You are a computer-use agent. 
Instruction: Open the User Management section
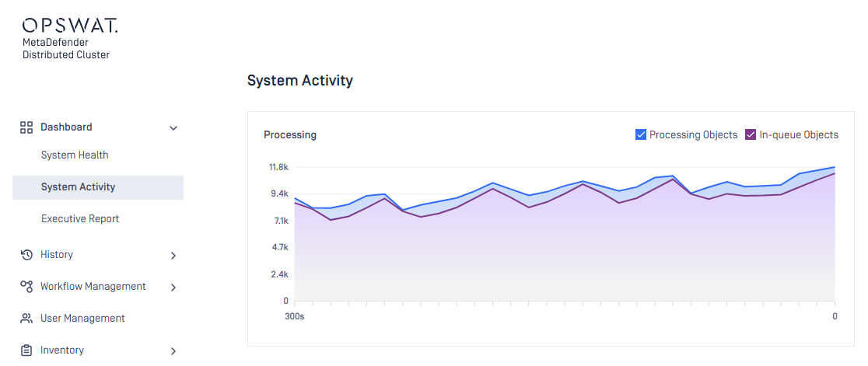(82, 319)
